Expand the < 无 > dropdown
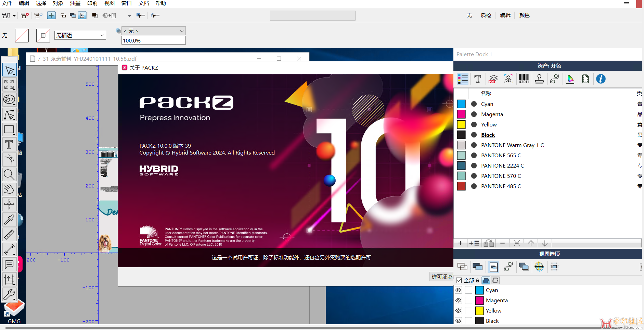The image size is (644, 330). pyautogui.click(x=153, y=31)
